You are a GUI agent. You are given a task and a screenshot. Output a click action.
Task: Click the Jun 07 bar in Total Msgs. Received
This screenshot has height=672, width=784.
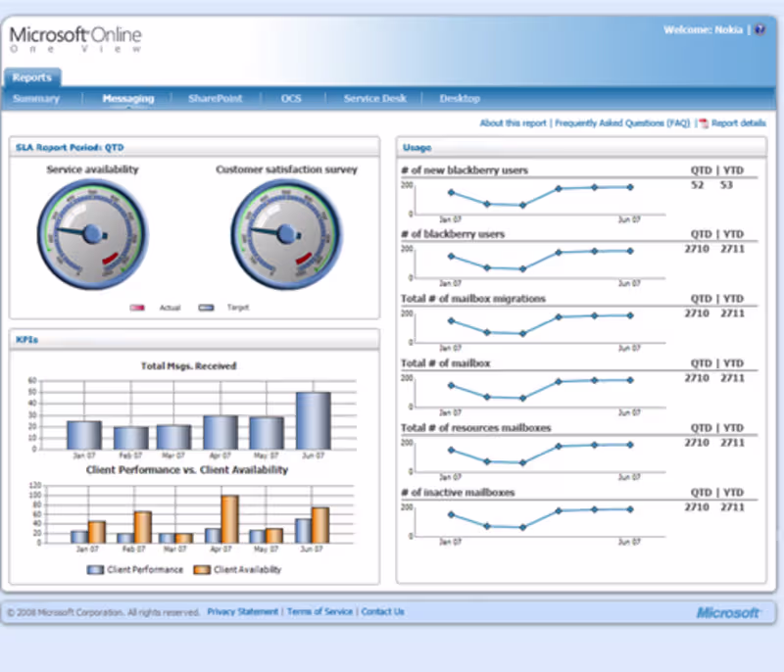coord(314,420)
